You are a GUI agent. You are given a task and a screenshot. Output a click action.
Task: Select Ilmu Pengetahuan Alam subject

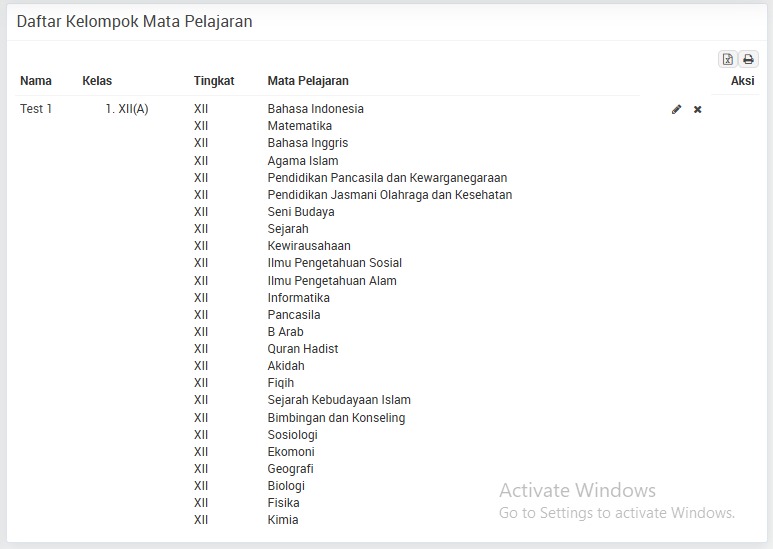[x=332, y=281]
